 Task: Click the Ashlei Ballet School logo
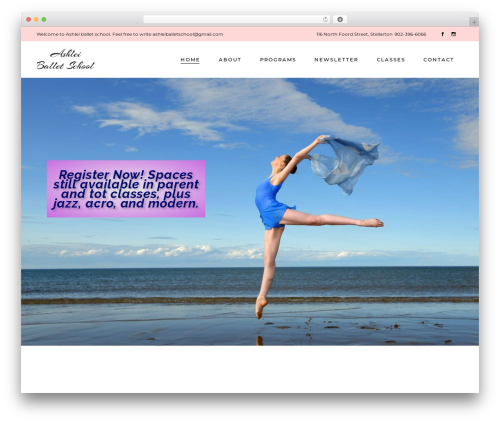pyautogui.click(x=65, y=60)
